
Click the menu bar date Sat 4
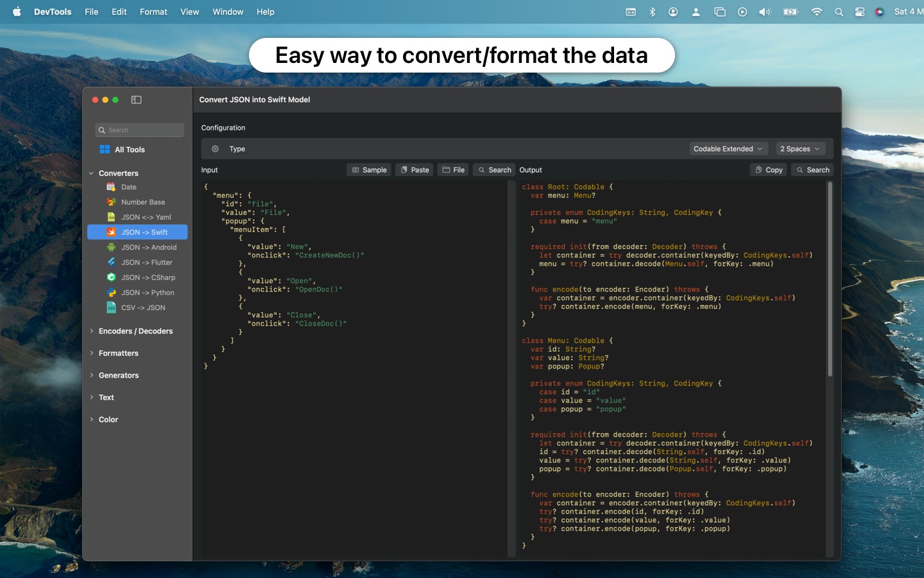(907, 12)
